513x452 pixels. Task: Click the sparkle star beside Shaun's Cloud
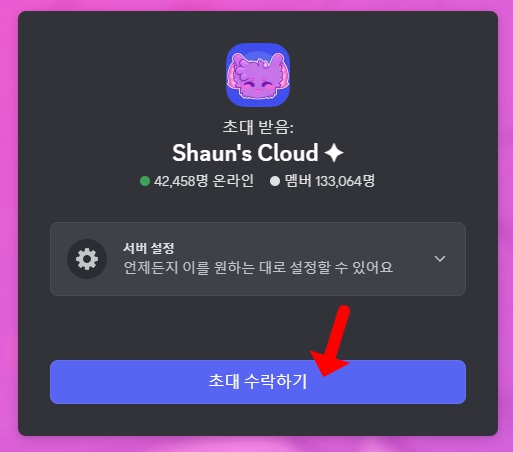click(x=334, y=154)
